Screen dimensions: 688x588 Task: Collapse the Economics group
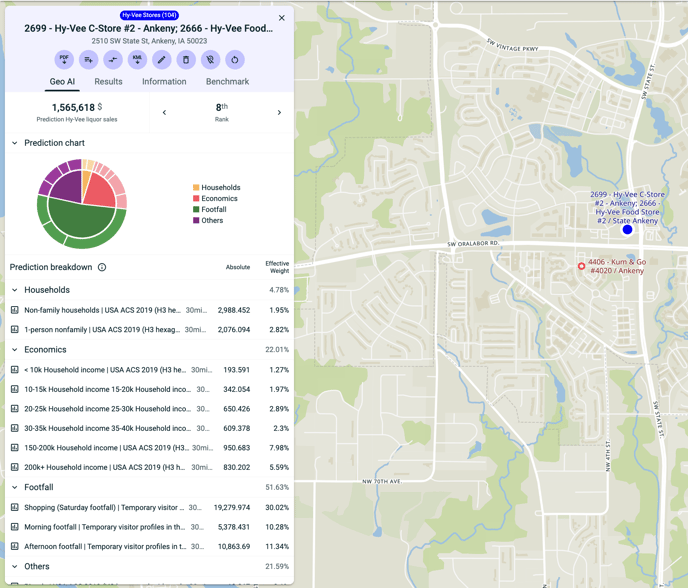point(14,350)
